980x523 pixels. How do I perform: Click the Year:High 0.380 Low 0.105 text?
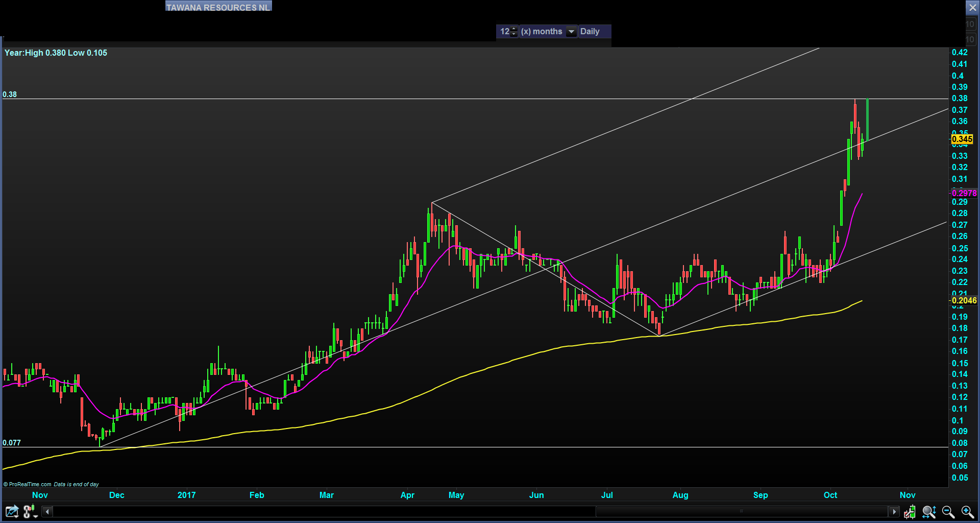[56, 53]
